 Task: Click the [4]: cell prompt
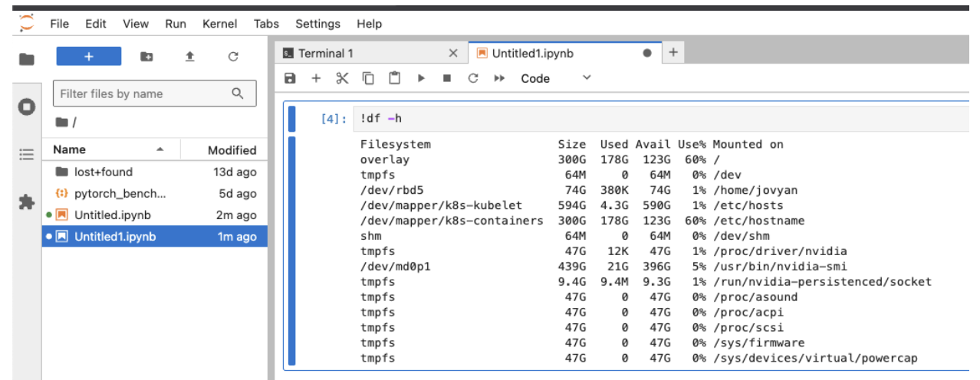334,119
